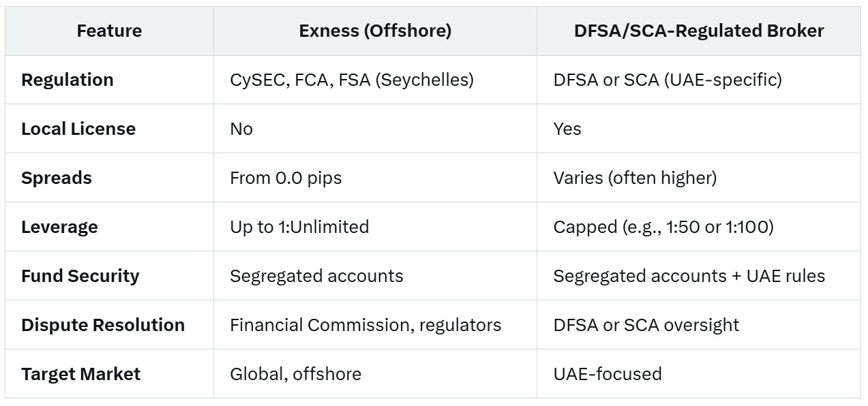Click Financial Commission, regulators cell
868x406 pixels.
[365, 325]
